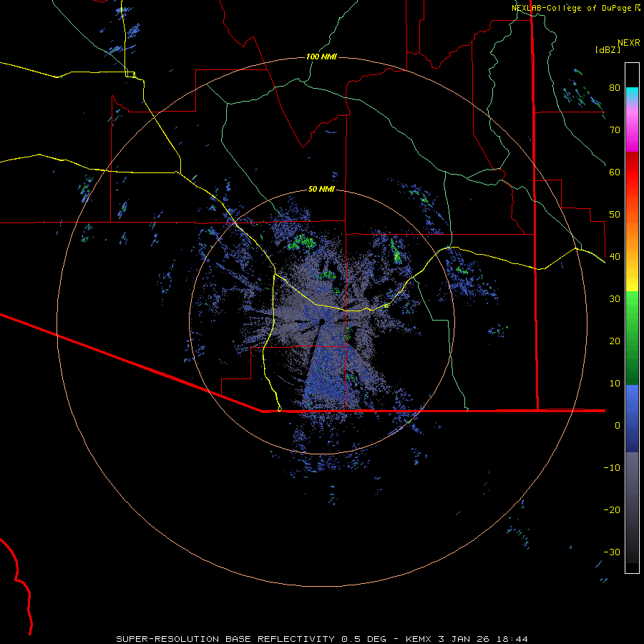Click the 80 value on the dBZ scale
The height and width of the screenshot is (644, 644).
coord(615,88)
